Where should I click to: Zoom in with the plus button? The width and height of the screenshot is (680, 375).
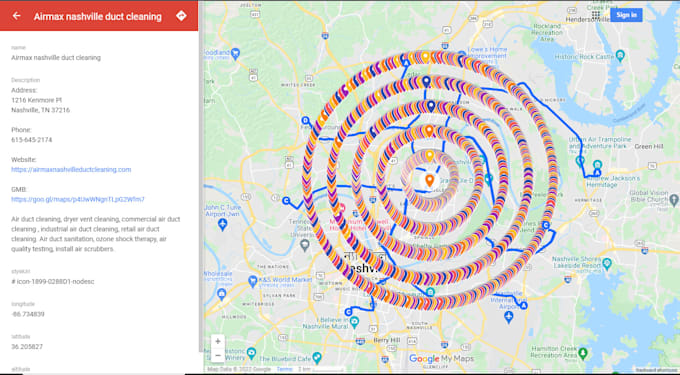point(218,342)
